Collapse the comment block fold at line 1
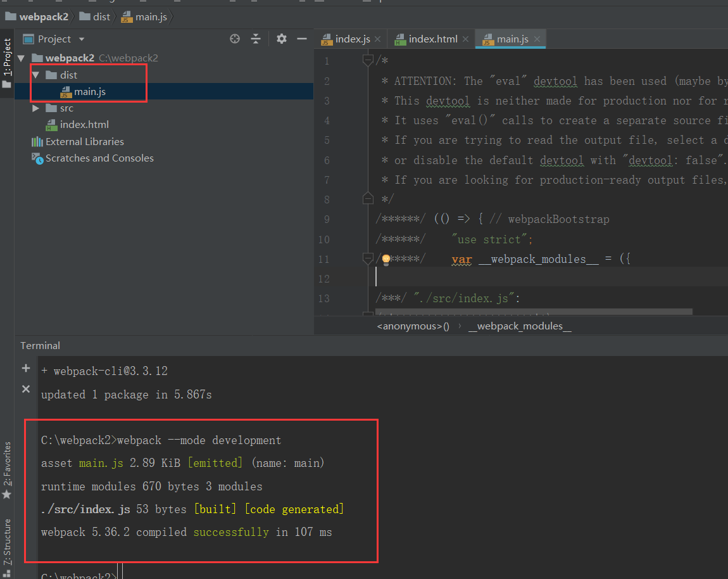 click(x=367, y=58)
